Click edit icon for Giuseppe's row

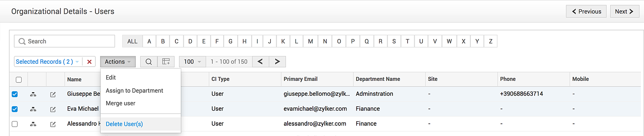pyautogui.click(x=53, y=94)
